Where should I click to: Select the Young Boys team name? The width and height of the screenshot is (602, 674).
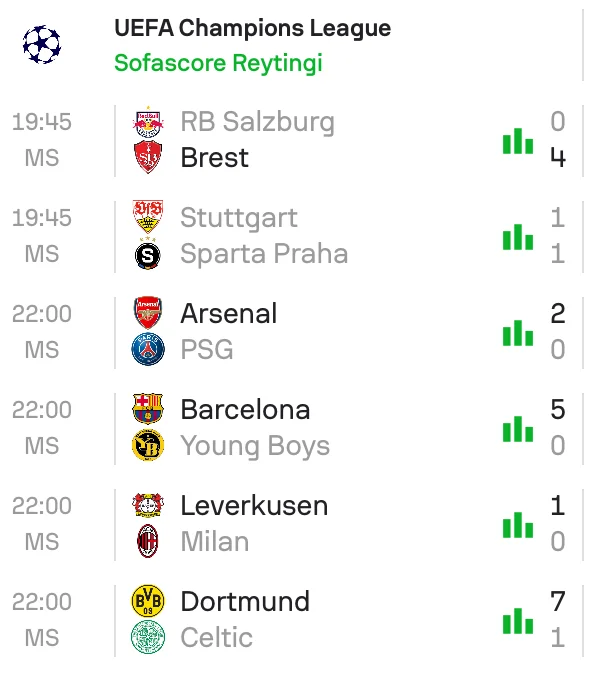pos(255,446)
